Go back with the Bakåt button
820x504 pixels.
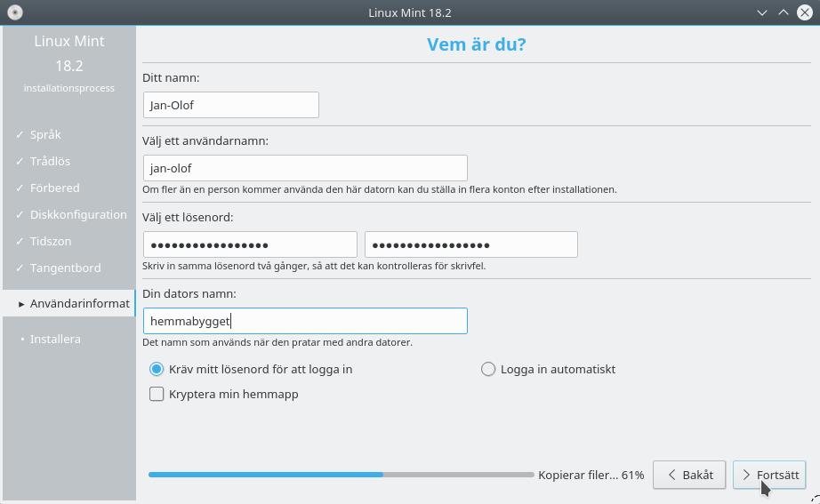[x=689, y=475]
